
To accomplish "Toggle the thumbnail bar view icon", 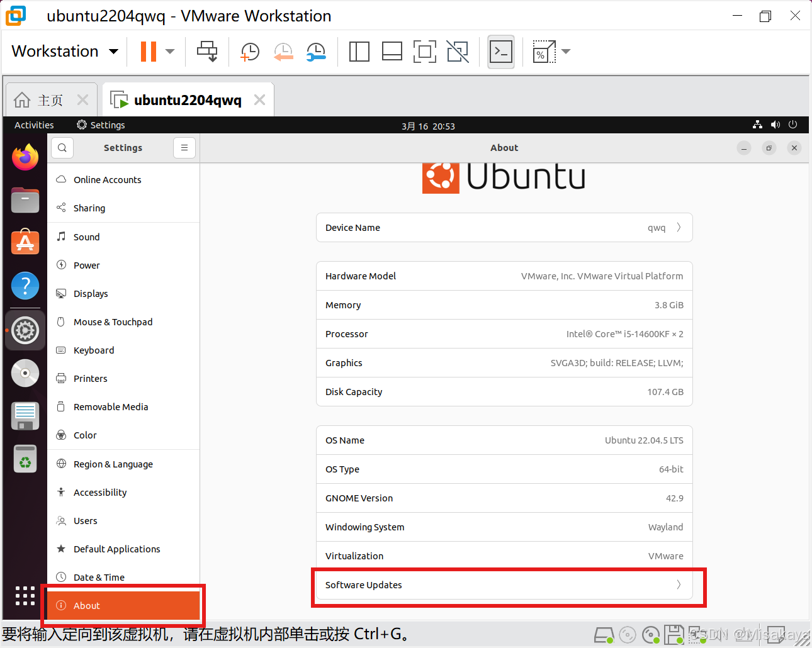I will pyautogui.click(x=392, y=52).
